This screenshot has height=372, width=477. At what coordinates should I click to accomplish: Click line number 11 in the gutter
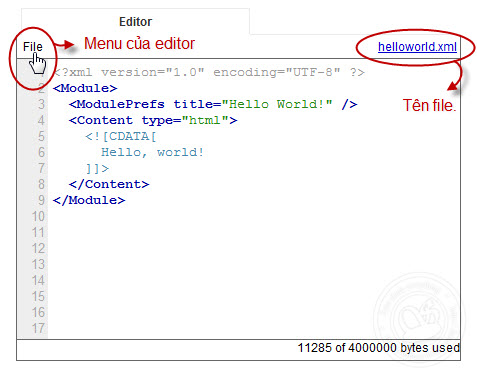point(38,232)
